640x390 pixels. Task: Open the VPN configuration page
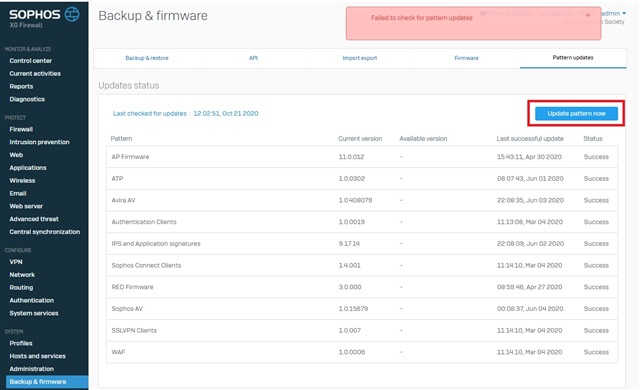[x=16, y=262]
